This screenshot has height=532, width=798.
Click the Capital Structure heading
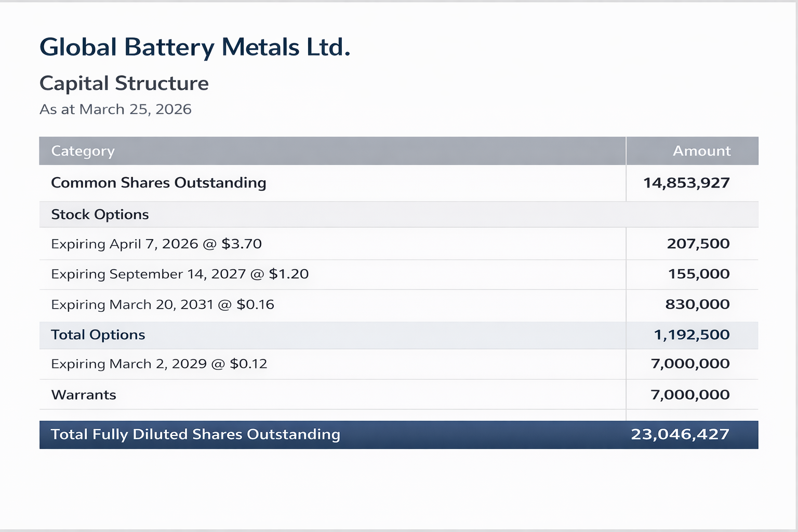[x=124, y=83]
